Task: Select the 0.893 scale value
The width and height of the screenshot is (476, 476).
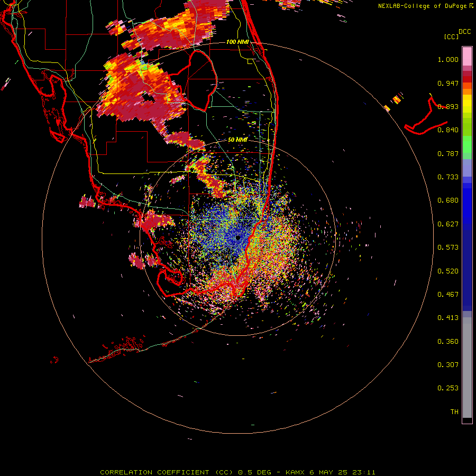Action: (448, 106)
